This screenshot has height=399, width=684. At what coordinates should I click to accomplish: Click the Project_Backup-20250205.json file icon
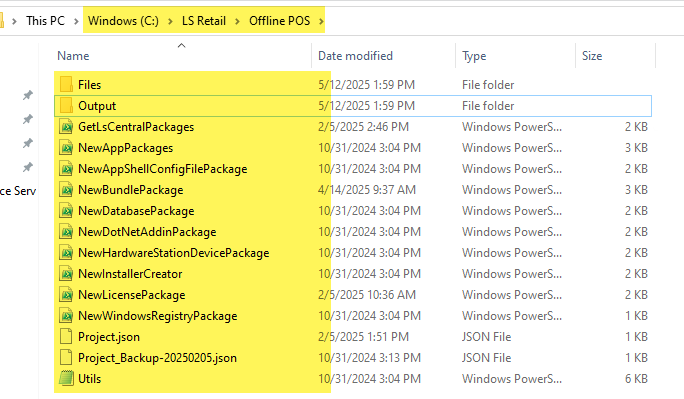pyautogui.click(x=66, y=358)
